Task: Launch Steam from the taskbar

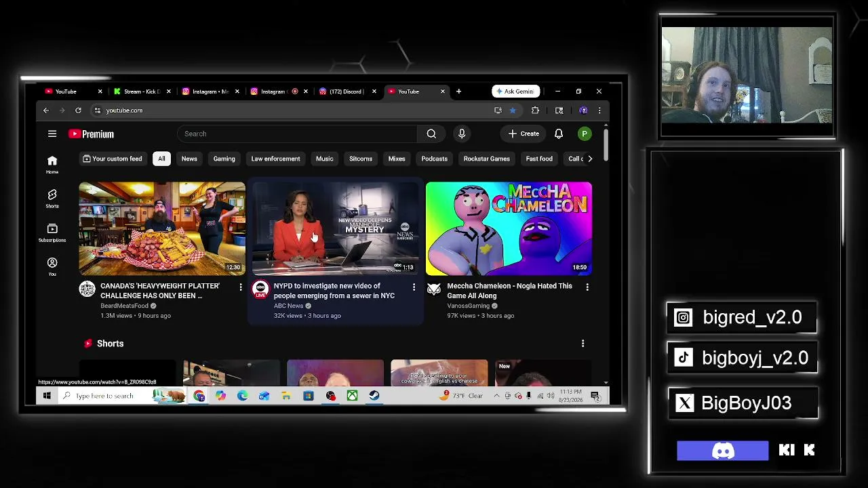Action: (x=374, y=396)
